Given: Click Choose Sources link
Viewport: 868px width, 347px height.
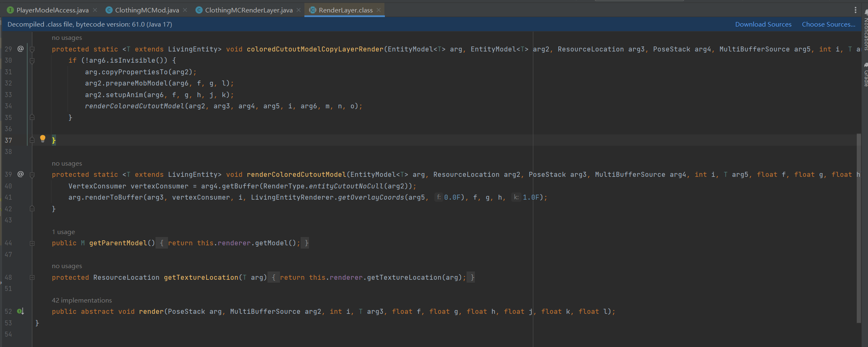Looking at the screenshot, I should click(x=828, y=24).
